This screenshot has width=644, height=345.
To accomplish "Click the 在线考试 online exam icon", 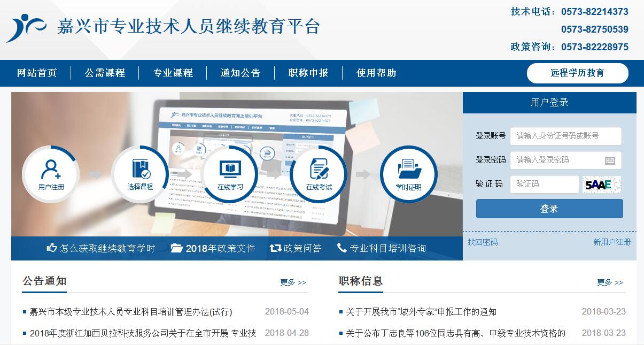I will click(x=319, y=174).
